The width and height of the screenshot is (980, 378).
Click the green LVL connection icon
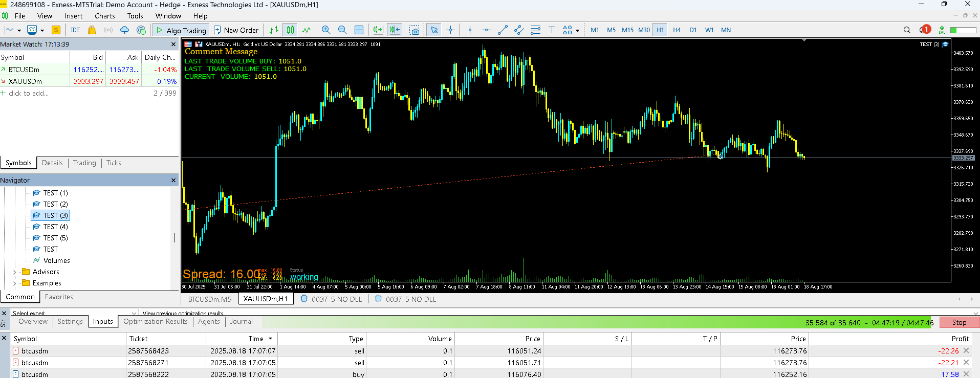point(942,30)
